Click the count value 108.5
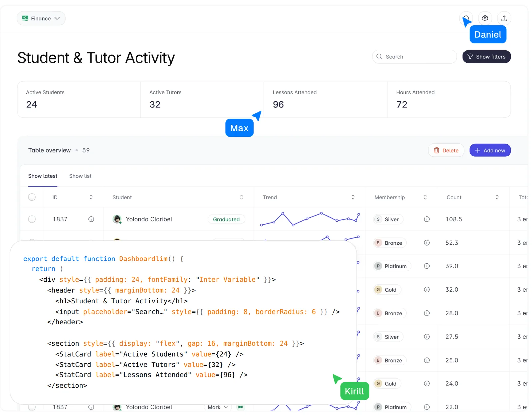532x415 pixels. pos(454,219)
